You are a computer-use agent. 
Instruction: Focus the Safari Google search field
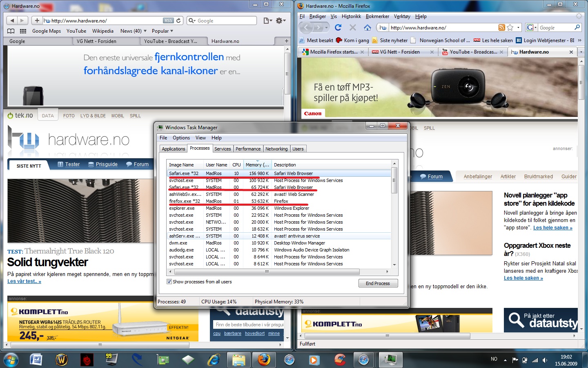(x=222, y=20)
